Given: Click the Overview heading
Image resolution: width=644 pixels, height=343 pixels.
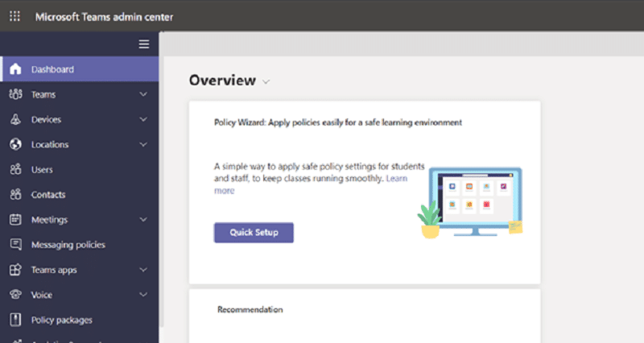Looking at the screenshot, I should point(222,80).
